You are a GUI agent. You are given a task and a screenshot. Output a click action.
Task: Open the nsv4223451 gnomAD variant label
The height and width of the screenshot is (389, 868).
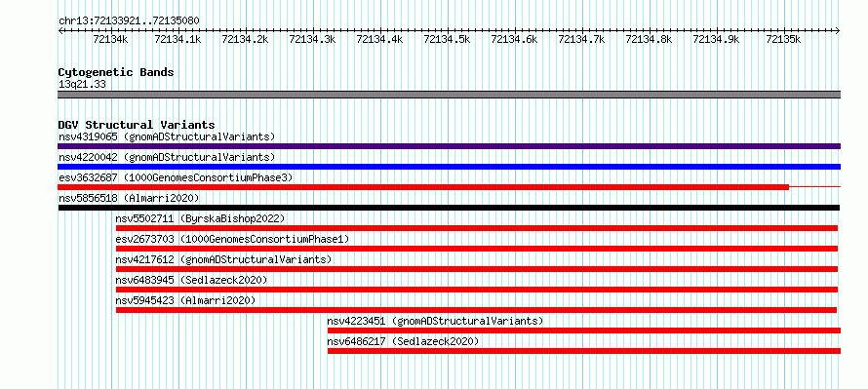[x=435, y=321]
